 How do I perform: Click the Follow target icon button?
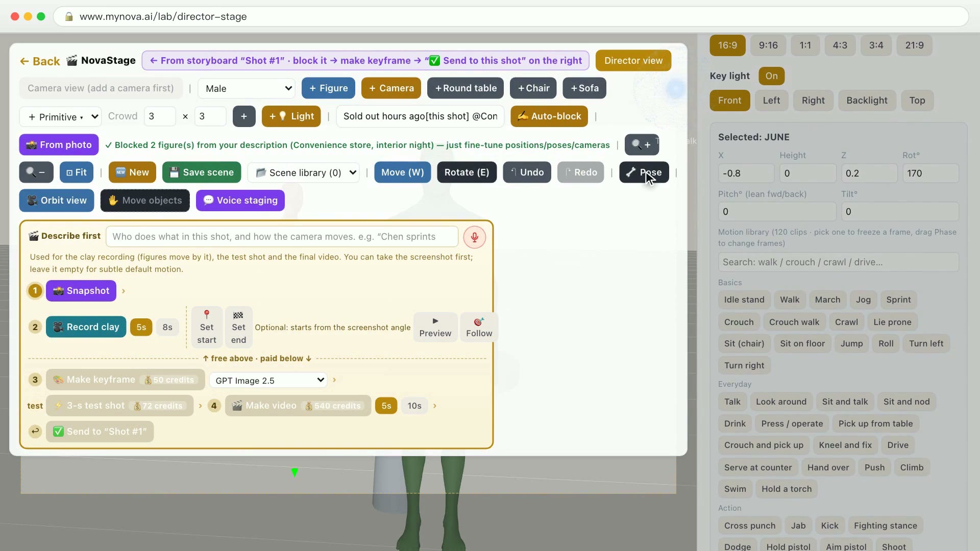click(479, 327)
